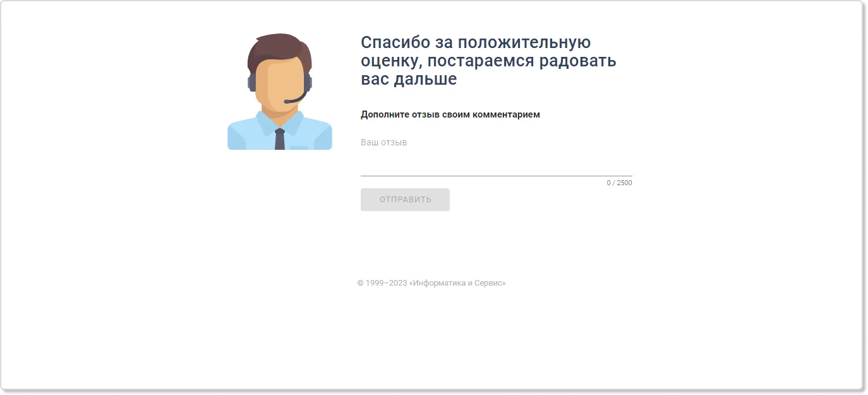Click the ОТПРАВИТЬ button
The image size is (868, 395).
405,200
